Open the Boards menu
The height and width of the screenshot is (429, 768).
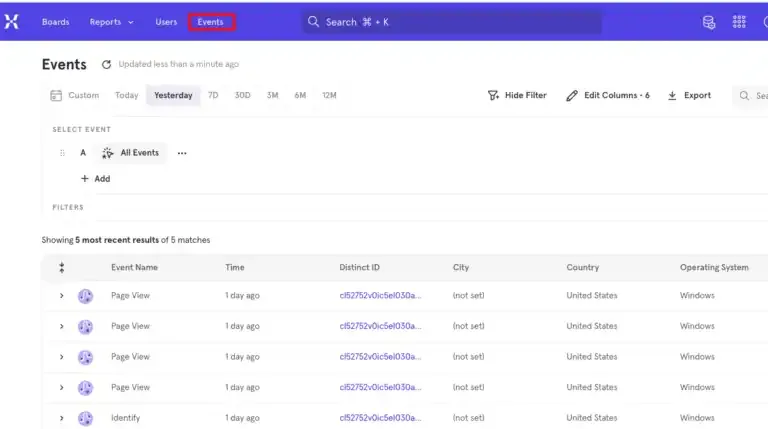55,22
